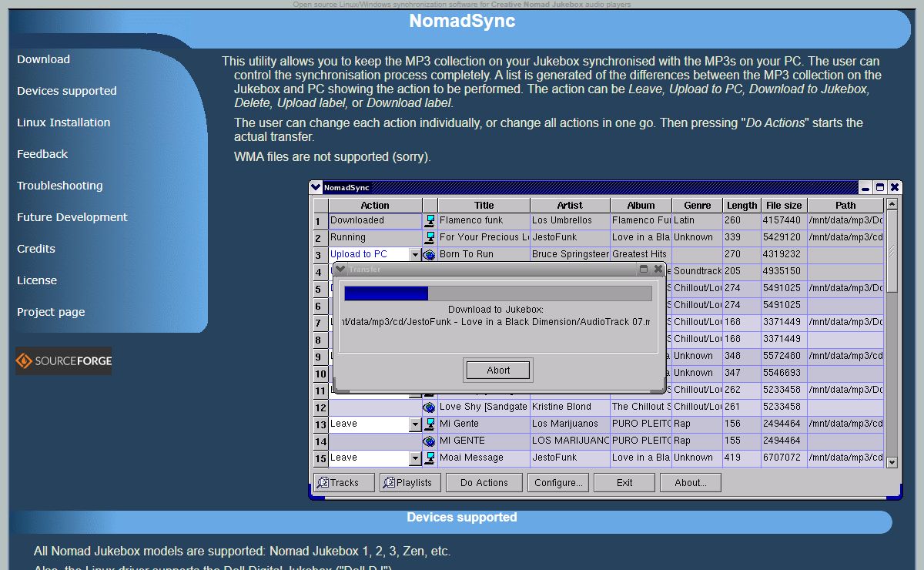Viewport: 924px width, 570px height.
Task: Sort by the Action column header
Action: pos(375,206)
